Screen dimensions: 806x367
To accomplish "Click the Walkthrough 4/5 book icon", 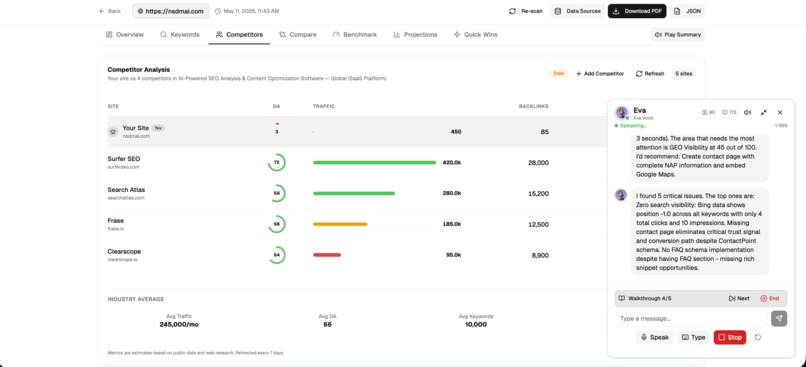I will coord(621,298).
